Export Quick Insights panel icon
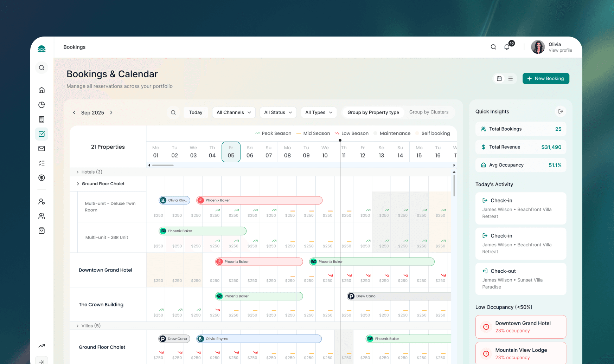 pyautogui.click(x=561, y=111)
